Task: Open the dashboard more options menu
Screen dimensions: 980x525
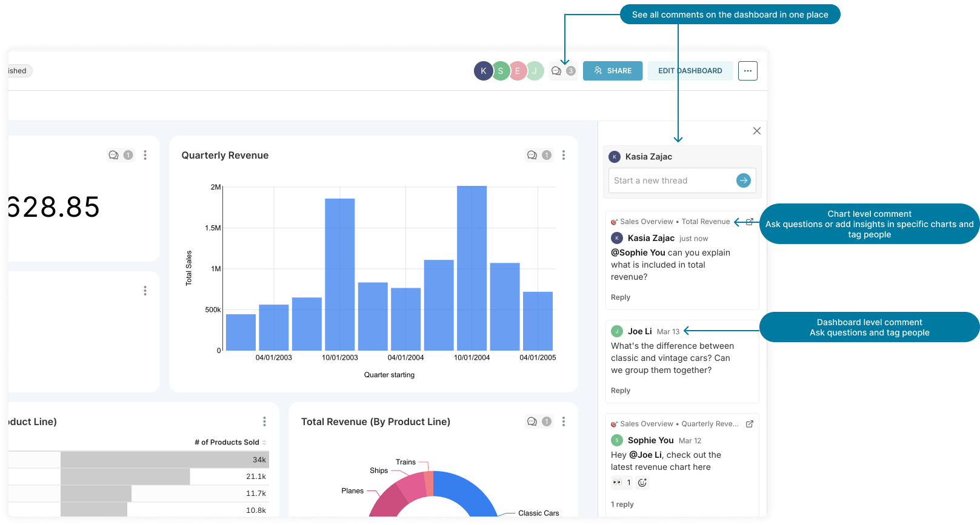Action: click(747, 71)
